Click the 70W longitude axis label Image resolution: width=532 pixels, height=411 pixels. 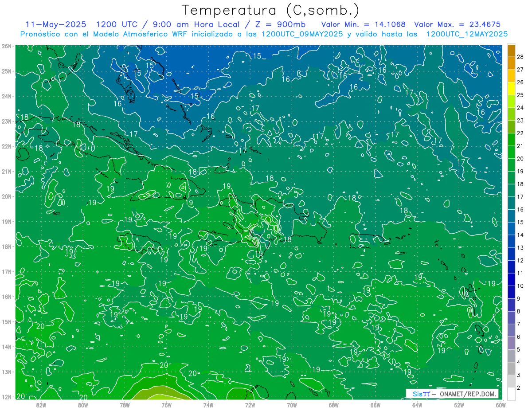(x=292, y=405)
